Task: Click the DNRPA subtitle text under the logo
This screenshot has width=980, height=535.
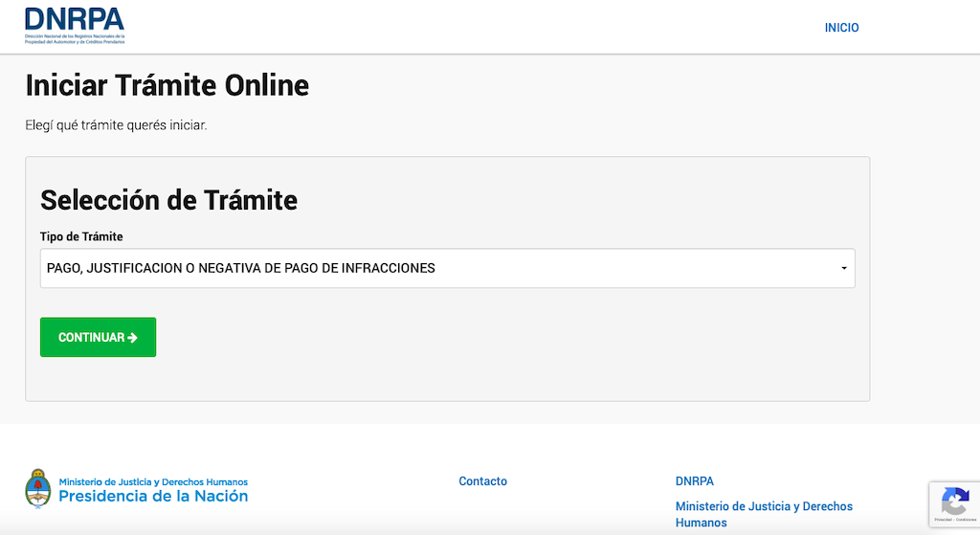Action: pyautogui.click(x=75, y=38)
